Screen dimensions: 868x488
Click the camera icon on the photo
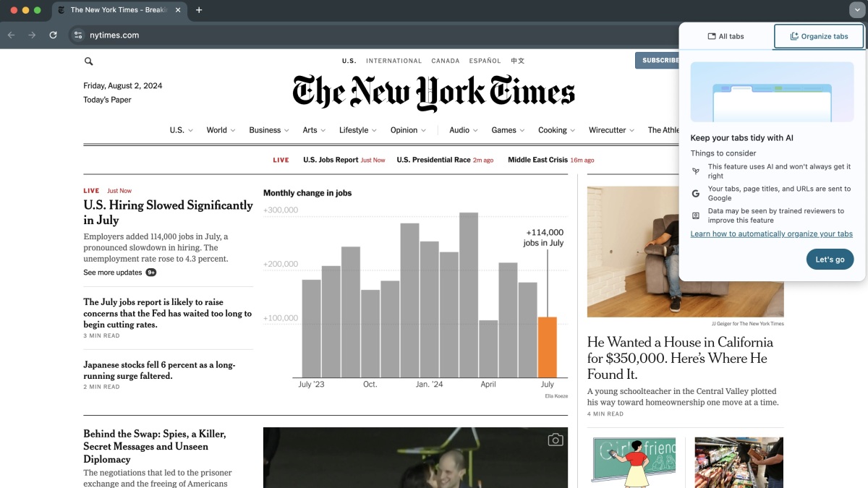pyautogui.click(x=555, y=440)
